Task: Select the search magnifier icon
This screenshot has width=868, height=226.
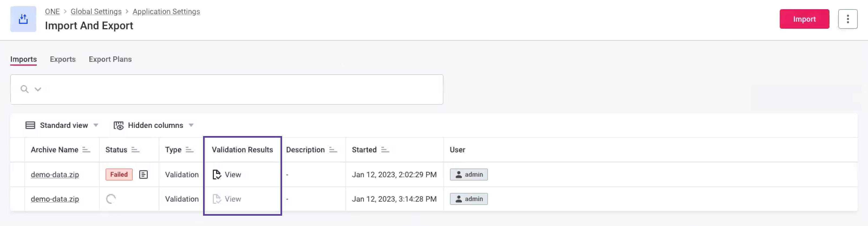Action: (x=25, y=89)
